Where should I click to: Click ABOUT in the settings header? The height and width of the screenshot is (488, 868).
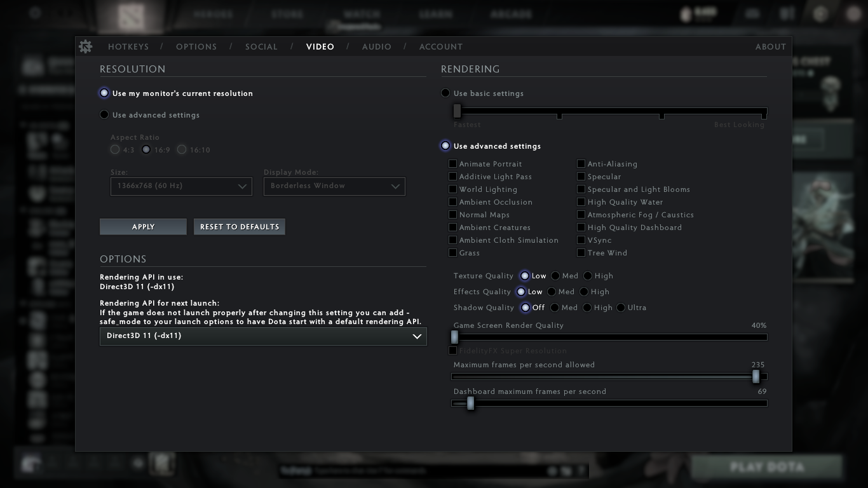click(771, 46)
